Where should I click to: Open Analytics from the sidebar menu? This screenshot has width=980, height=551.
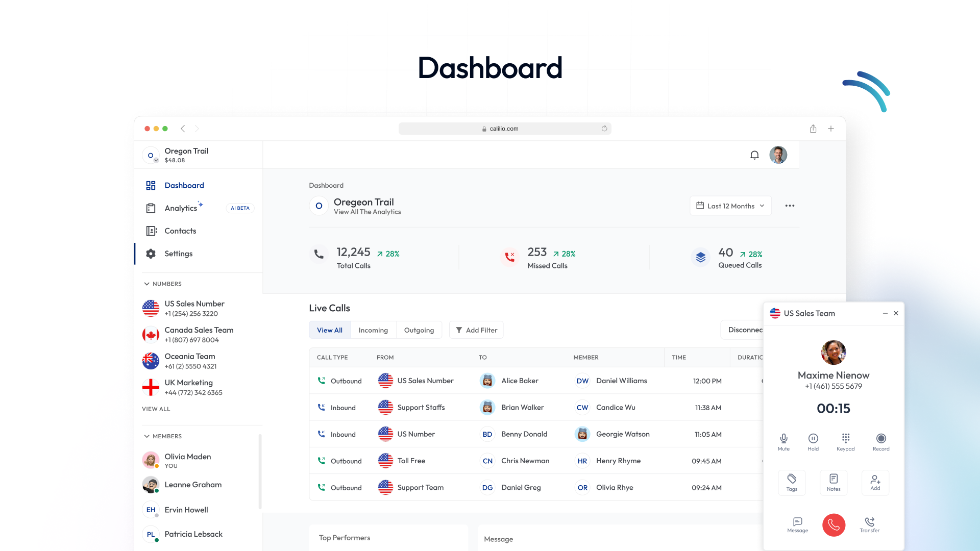coord(180,208)
